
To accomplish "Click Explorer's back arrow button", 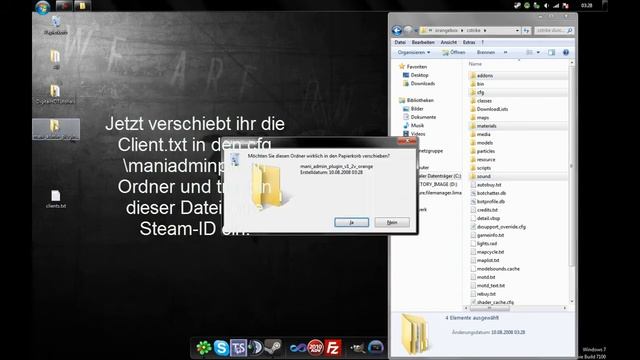I will [397, 31].
